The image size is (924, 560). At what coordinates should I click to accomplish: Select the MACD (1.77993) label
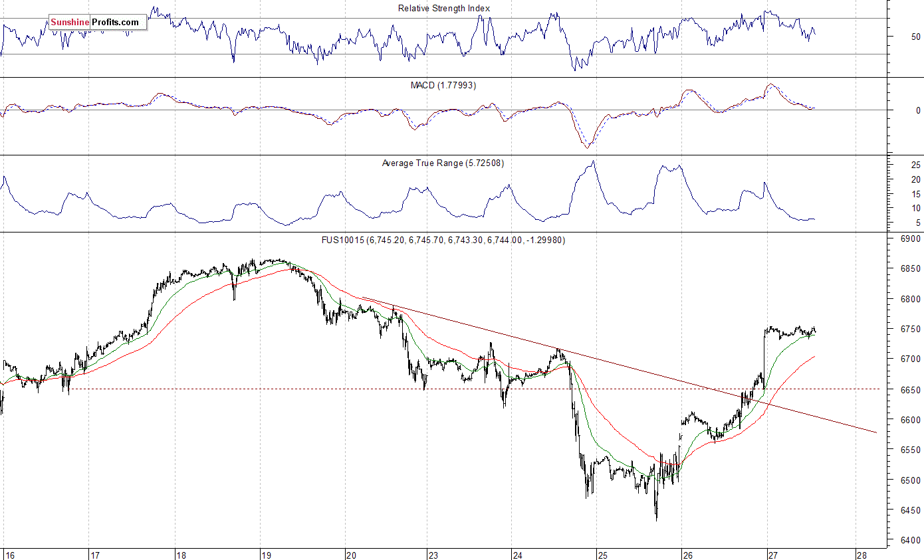[443, 86]
